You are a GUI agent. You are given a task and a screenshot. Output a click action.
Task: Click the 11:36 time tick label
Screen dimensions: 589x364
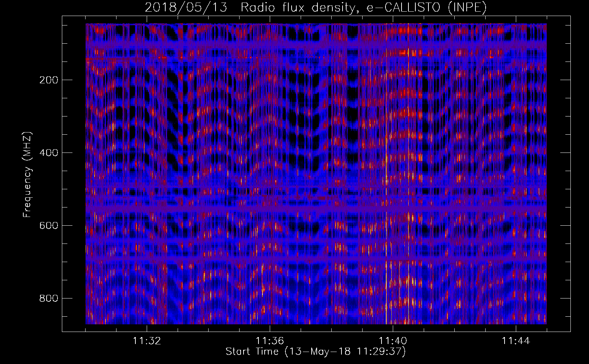click(x=270, y=341)
